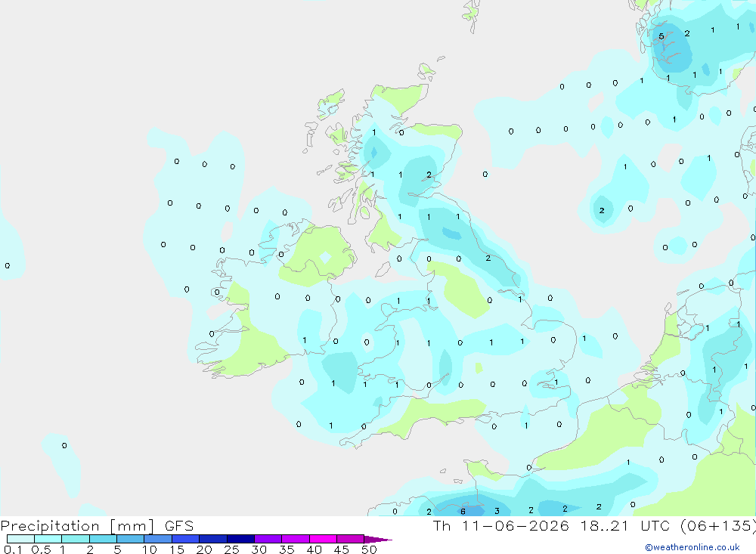Click the 0.1–0.5 mm legend color box
The width and height of the screenshot is (756, 554).
pos(20,539)
